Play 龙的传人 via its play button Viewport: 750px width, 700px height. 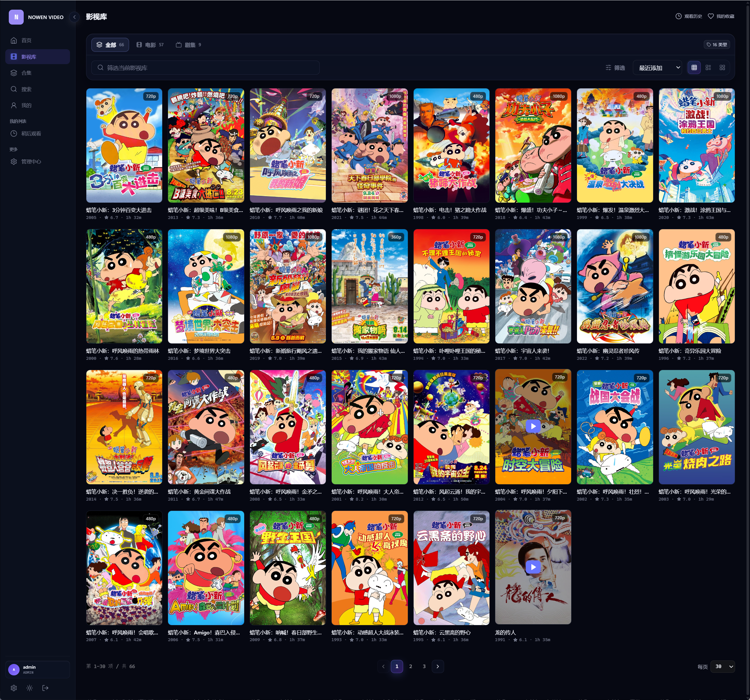point(533,567)
